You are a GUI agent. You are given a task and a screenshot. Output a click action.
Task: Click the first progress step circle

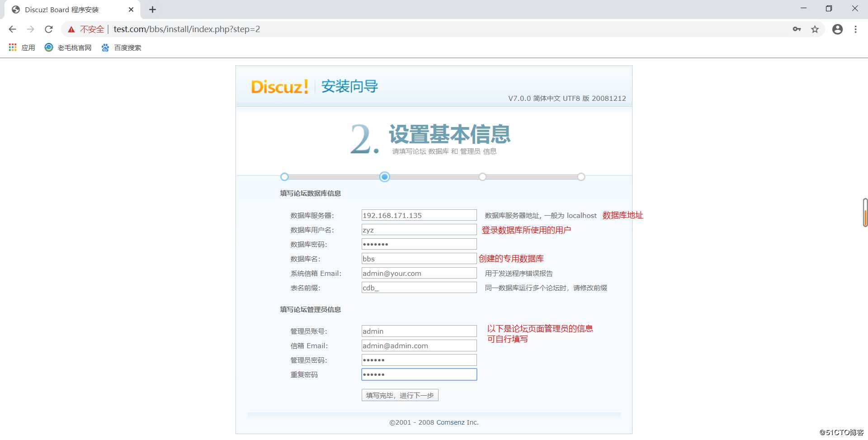pyautogui.click(x=284, y=177)
